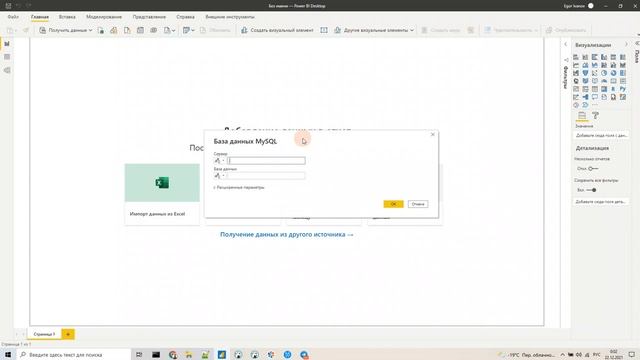640x360 pixels.
Task: Open the Data view in left sidebar
Action: [x=7, y=57]
